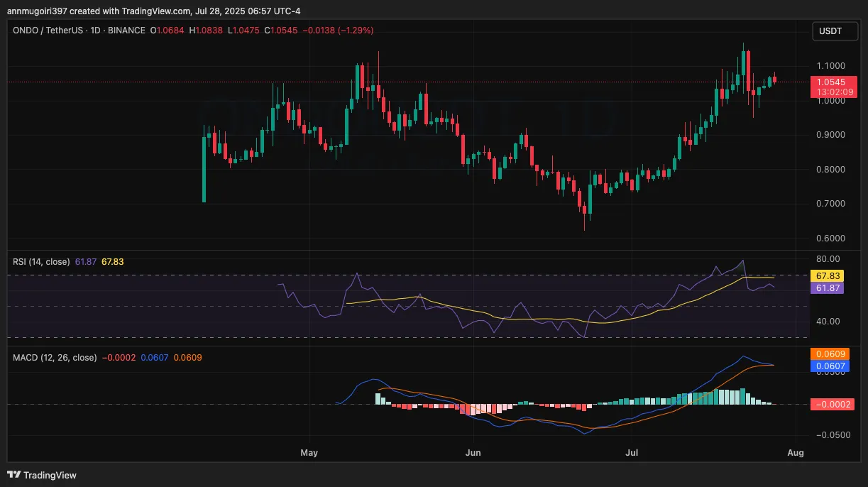Image resolution: width=868 pixels, height=487 pixels.
Task: Select the RSI (14, close) indicator legend
Action: 41,261
